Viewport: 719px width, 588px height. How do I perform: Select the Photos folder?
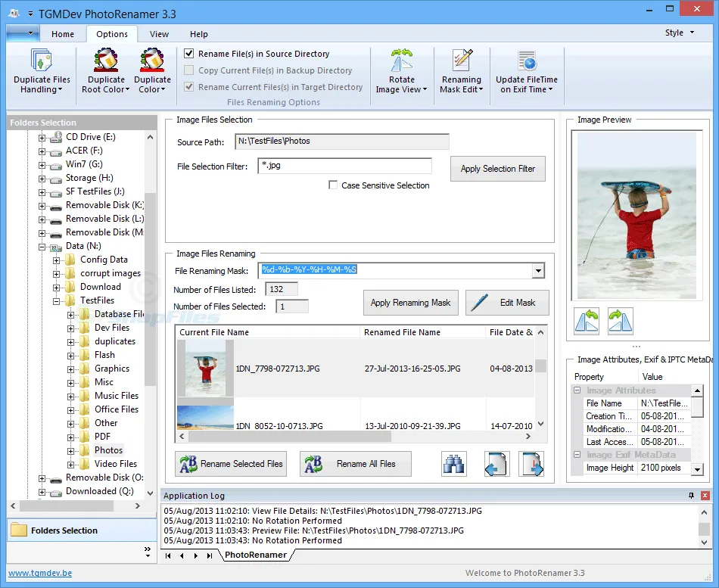[108, 450]
